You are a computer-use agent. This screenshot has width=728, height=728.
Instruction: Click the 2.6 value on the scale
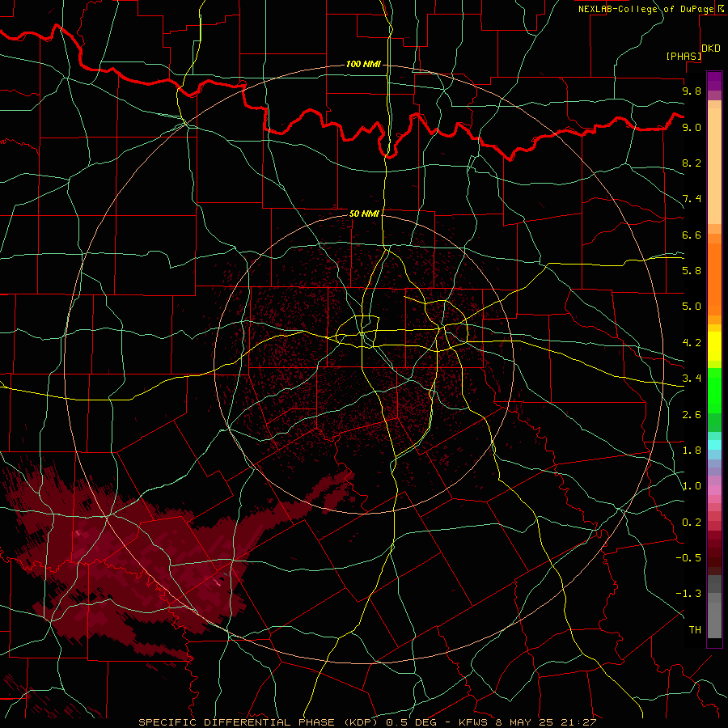coord(692,415)
